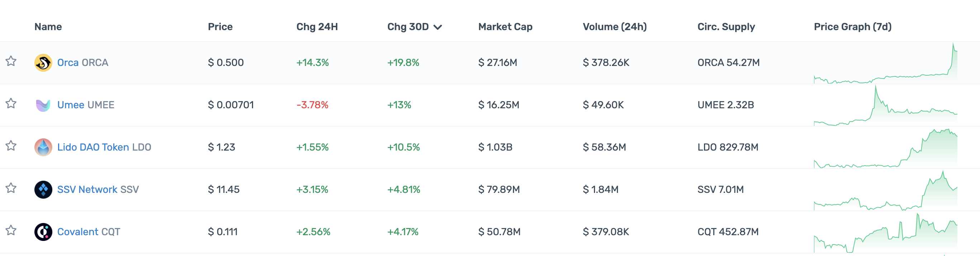The width and height of the screenshot is (980, 256).
Task: Add Lido DAO Token to favorites
Action: pyautogui.click(x=11, y=146)
